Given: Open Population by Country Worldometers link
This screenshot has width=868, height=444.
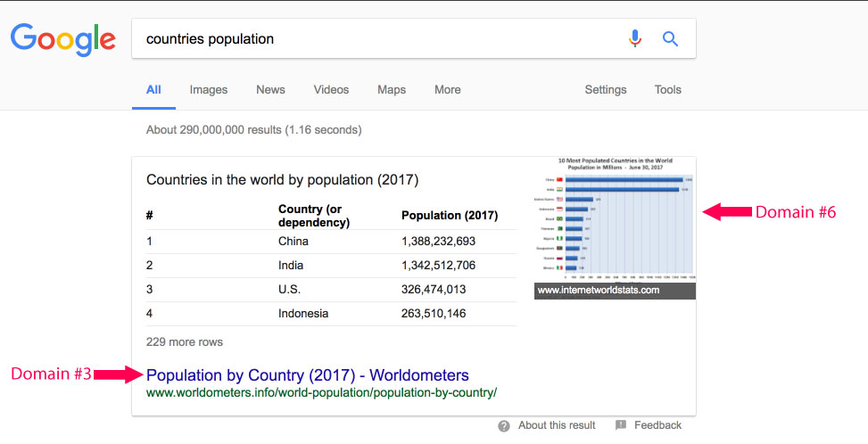Looking at the screenshot, I should click(307, 374).
